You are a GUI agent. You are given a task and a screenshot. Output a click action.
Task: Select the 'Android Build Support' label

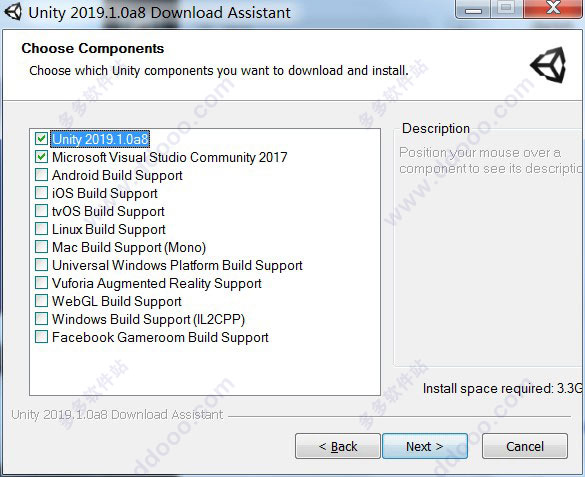click(x=117, y=175)
